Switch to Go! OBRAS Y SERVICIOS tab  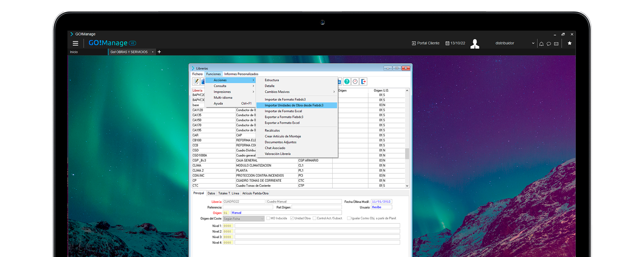[129, 52]
